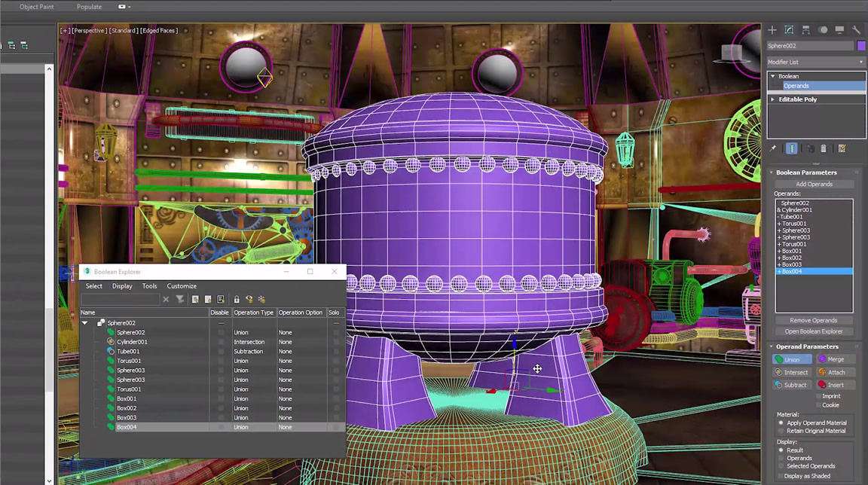Click the Add Operands button
The width and height of the screenshot is (868, 485).
pyautogui.click(x=814, y=185)
